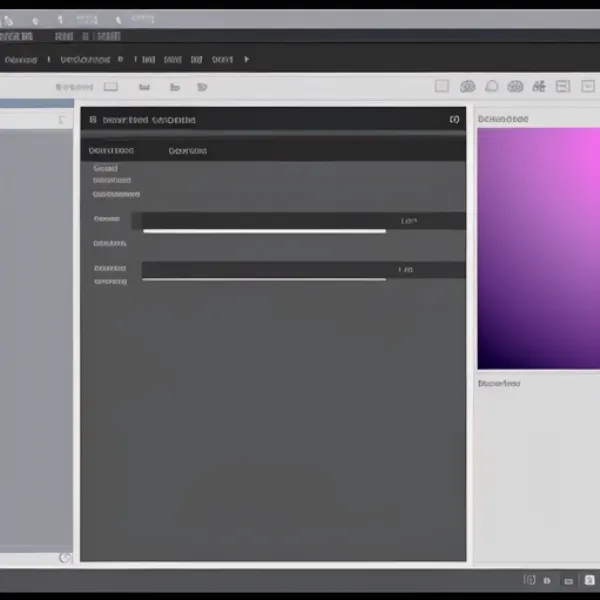Click the upper slider's numeric value field
600x600 pixels.
click(x=425, y=221)
